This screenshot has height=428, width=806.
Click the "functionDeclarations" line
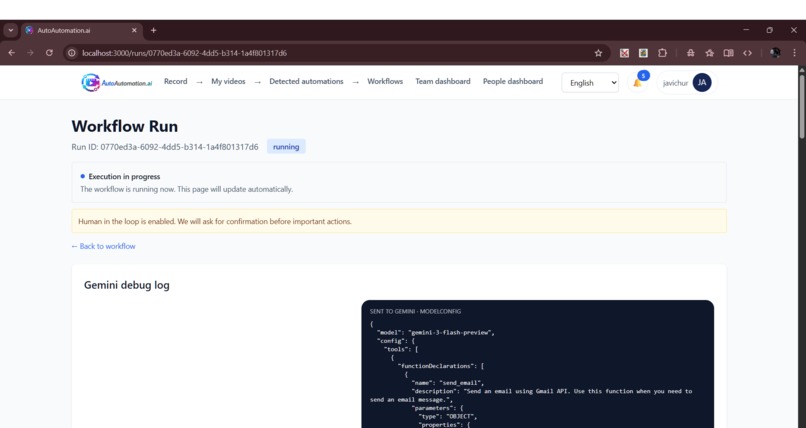[x=441, y=366]
